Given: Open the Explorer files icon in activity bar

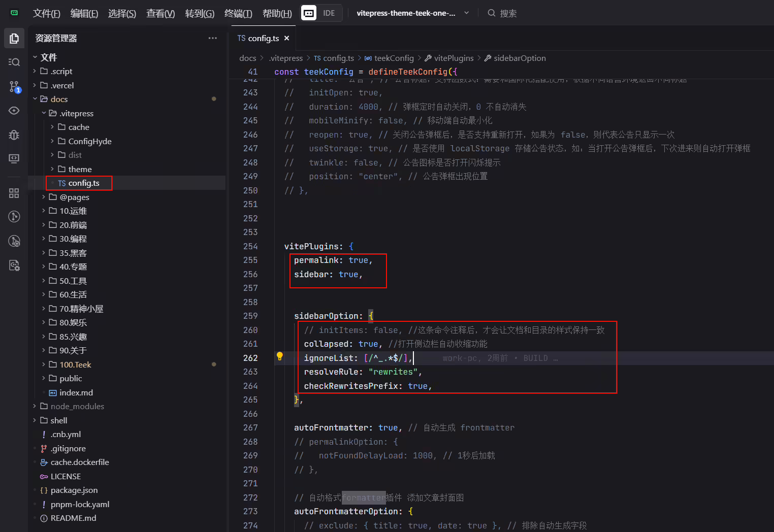Looking at the screenshot, I should (x=14, y=39).
